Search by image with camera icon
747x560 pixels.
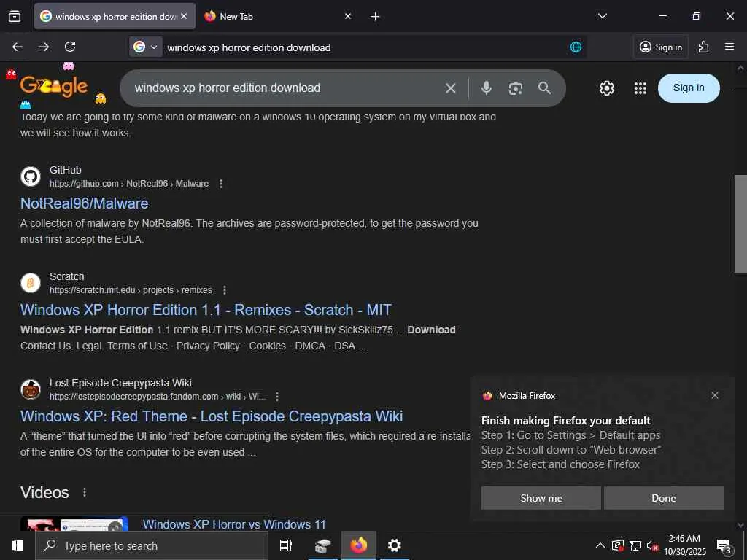point(516,88)
